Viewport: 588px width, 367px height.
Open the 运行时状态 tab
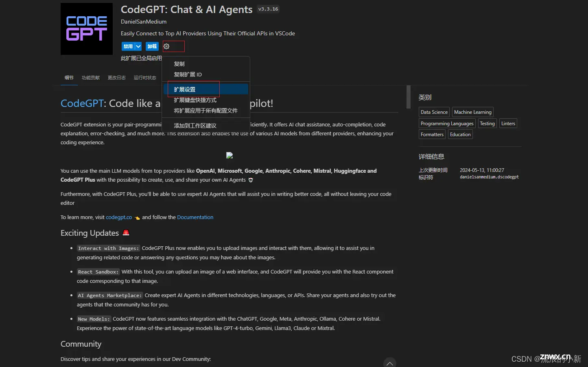click(145, 78)
